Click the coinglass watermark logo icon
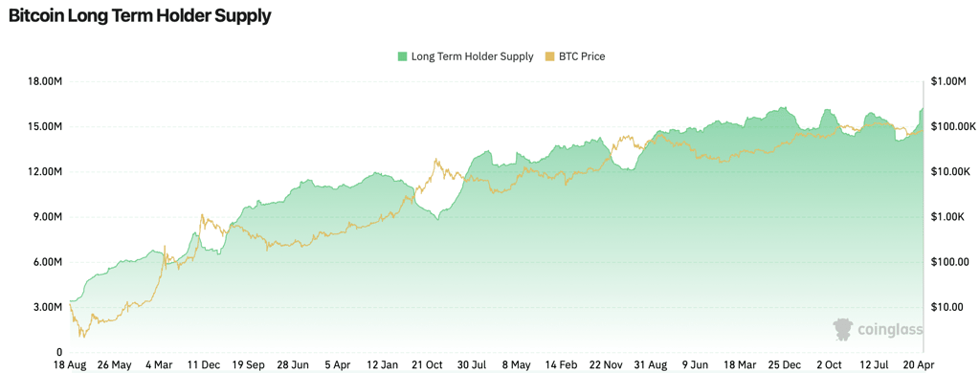Screen dimensions: 980x373 [843, 329]
